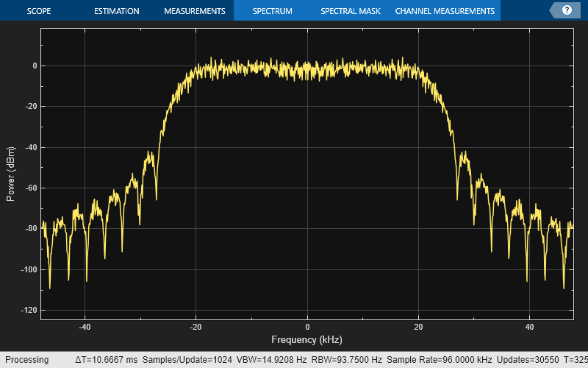The width and height of the screenshot is (588, 368).
Task: Click the 40 tick on frequency axis
Action: tap(529, 327)
